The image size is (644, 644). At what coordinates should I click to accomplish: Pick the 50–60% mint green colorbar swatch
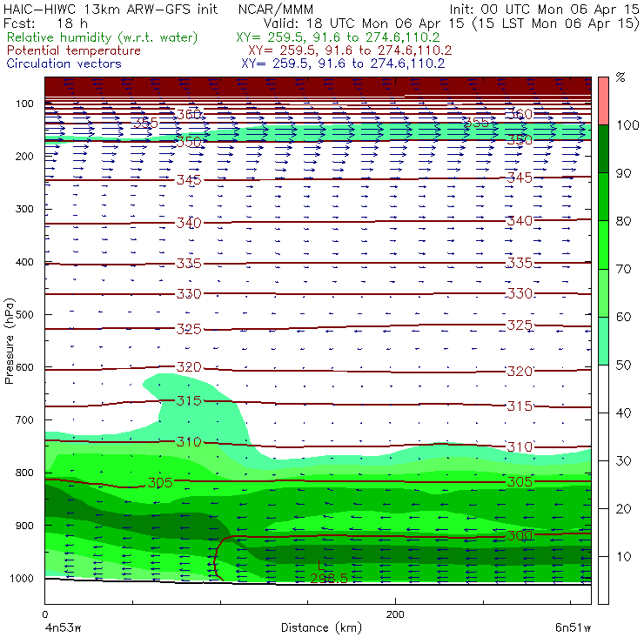pyautogui.click(x=603, y=341)
